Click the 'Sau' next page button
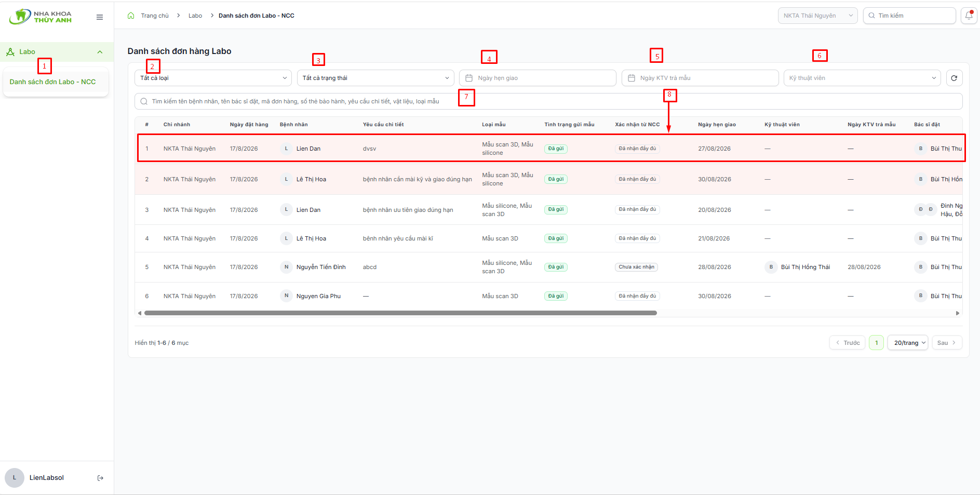Screen dimensions: 980x495 pyautogui.click(x=947, y=343)
